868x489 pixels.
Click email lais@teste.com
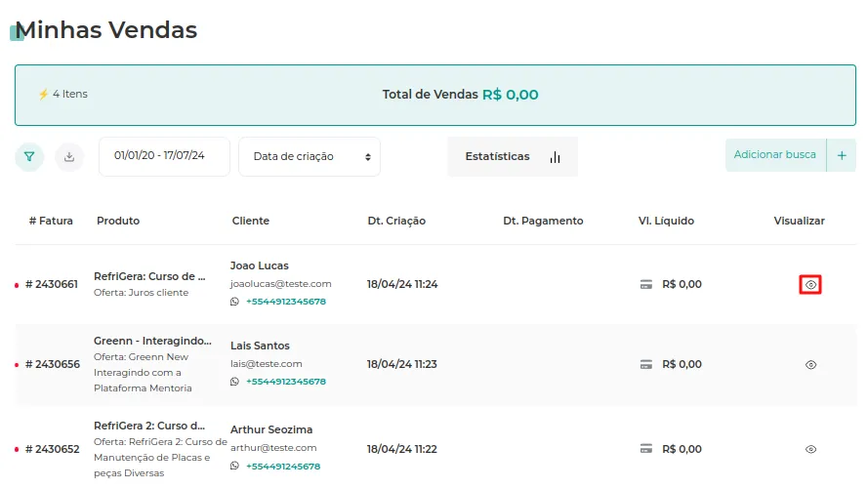point(267,364)
